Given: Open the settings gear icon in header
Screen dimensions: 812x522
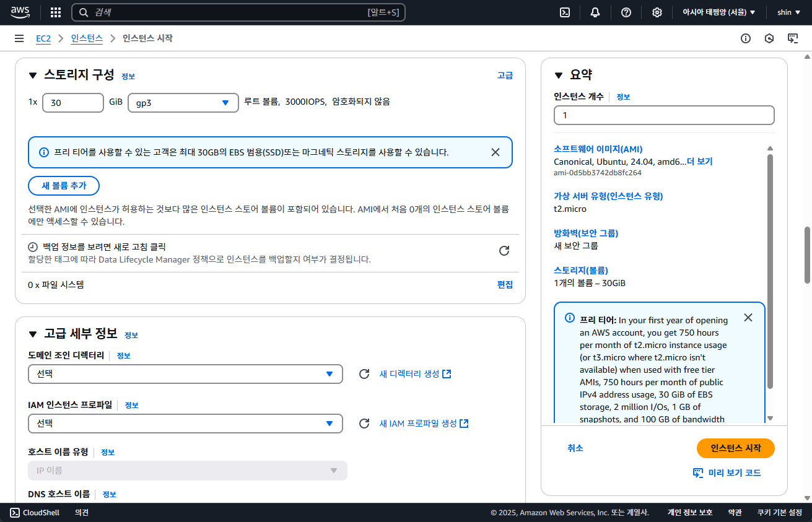Looking at the screenshot, I should pos(657,12).
